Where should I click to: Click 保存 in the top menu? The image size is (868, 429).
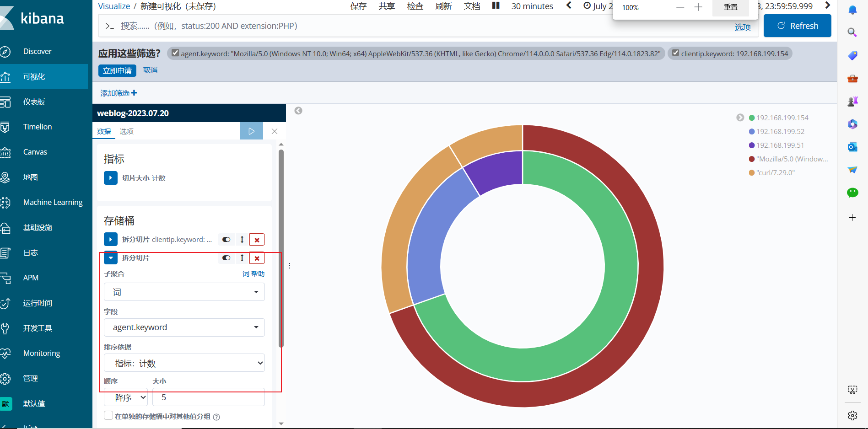(358, 6)
